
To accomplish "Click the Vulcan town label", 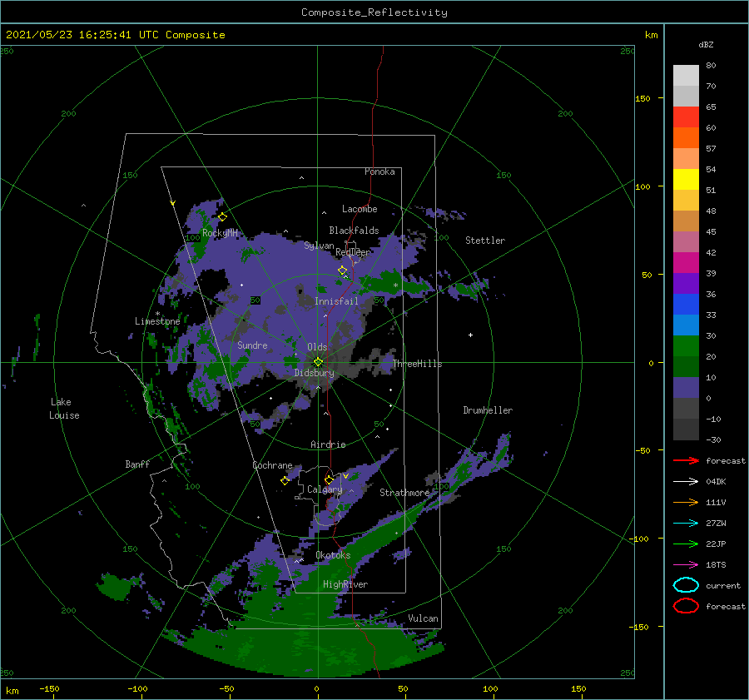I will [424, 618].
